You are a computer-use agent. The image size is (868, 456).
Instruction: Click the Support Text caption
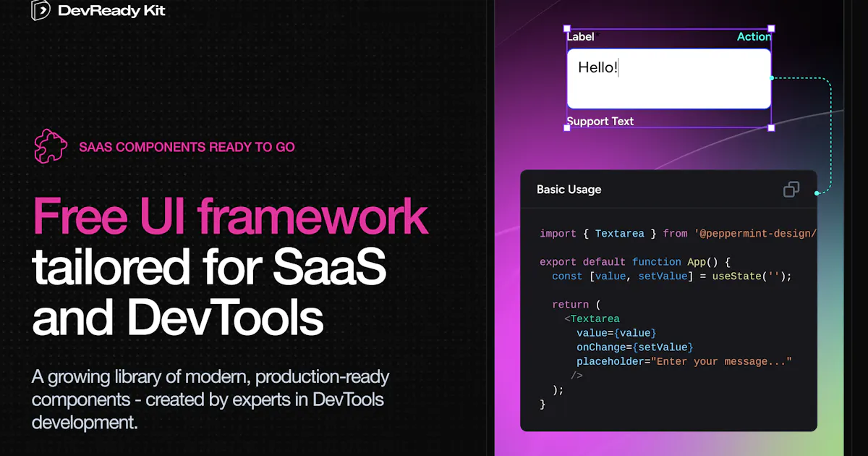[600, 121]
